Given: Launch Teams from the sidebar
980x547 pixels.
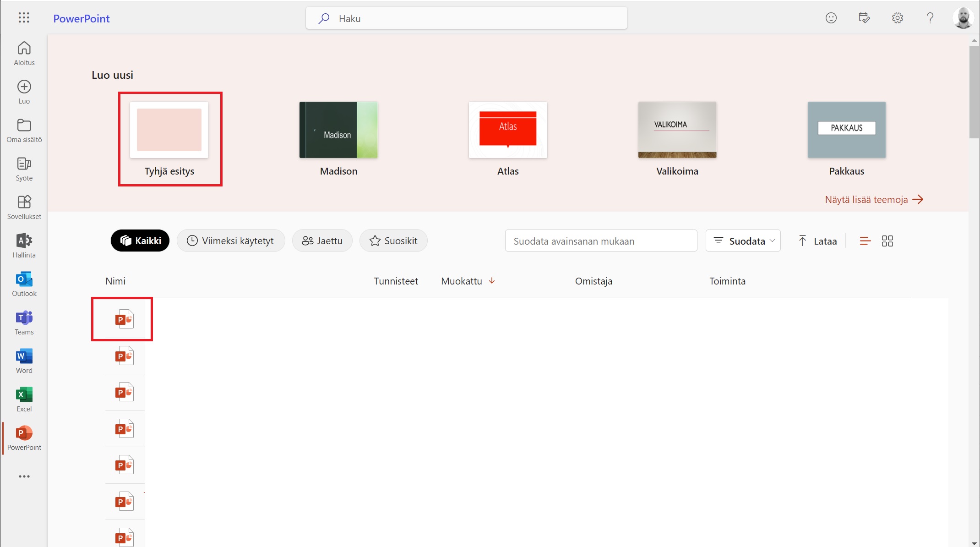Looking at the screenshot, I should click(24, 323).
